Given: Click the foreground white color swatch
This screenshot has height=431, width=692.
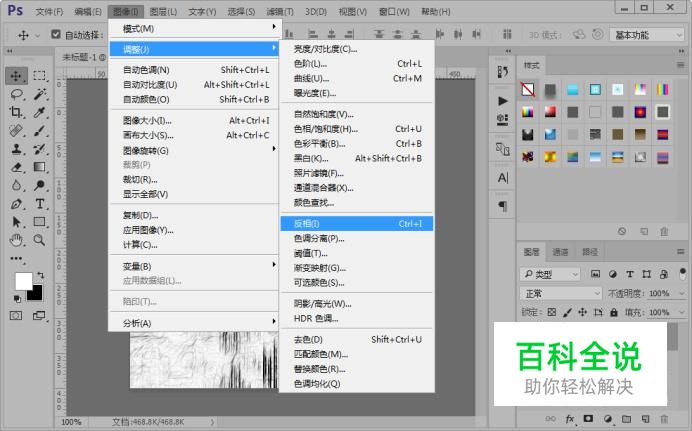Looking at the screenshot, I should click(23, 280).
